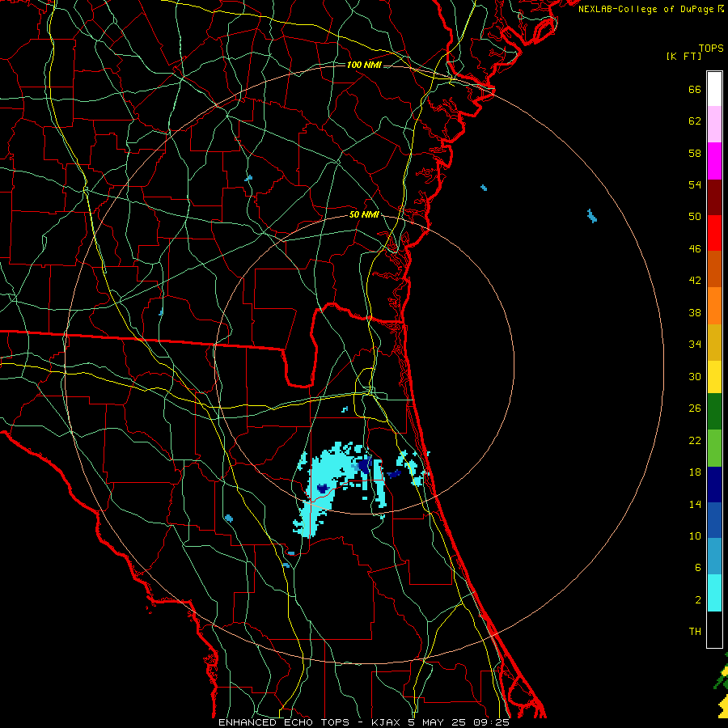Pick the navy blue legend swatch near 18
Screen dimensions: 728x728
[714, 485]
